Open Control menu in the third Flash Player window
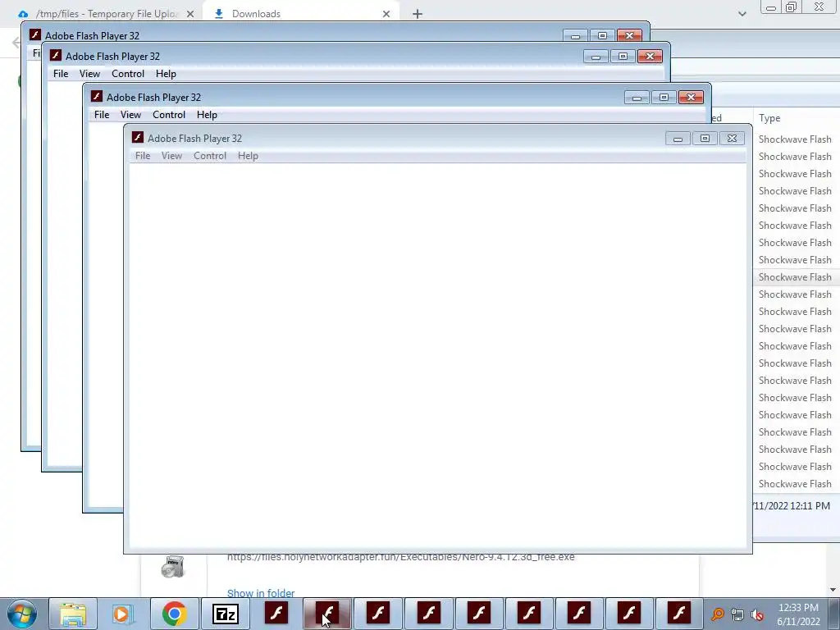This screenshot has width=840, height=630. pyautogui.click(x=169, y=115)
